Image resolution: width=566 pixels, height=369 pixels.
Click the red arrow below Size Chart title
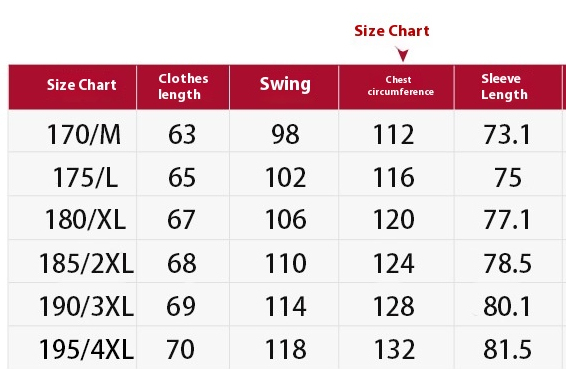[x=402, y=54]
